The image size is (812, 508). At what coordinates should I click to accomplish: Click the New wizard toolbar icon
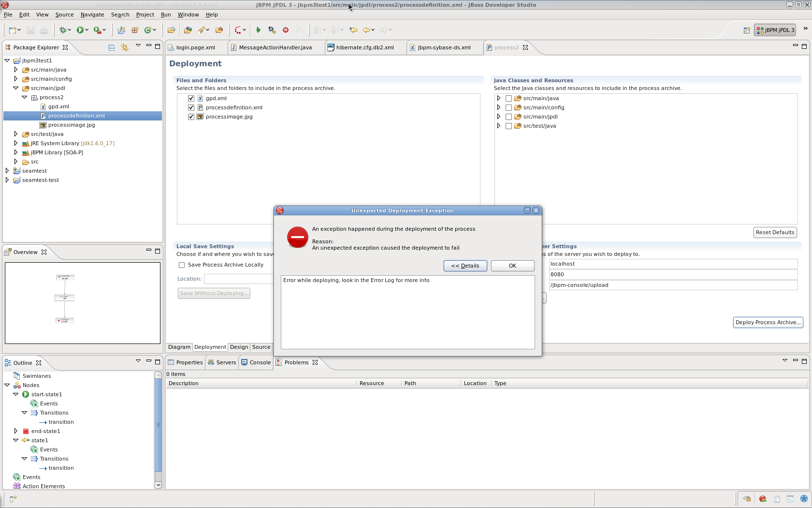click(x=13, y=30)
